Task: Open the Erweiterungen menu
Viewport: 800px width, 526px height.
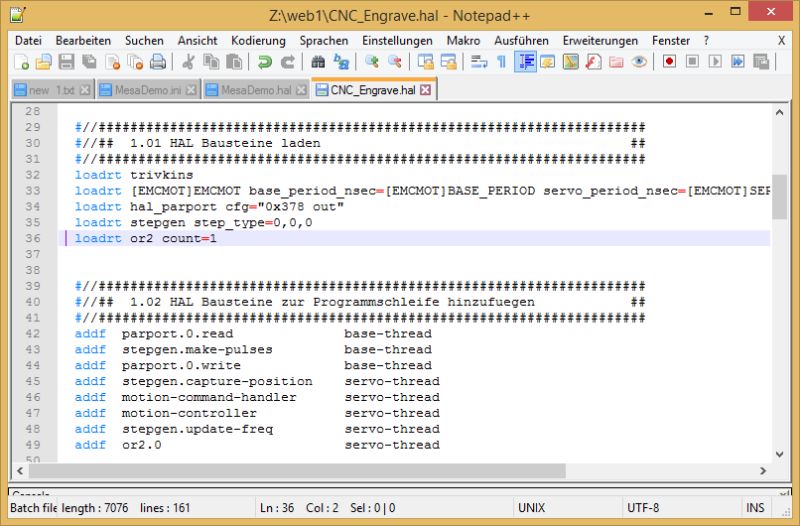Action: tap(601, 41)
